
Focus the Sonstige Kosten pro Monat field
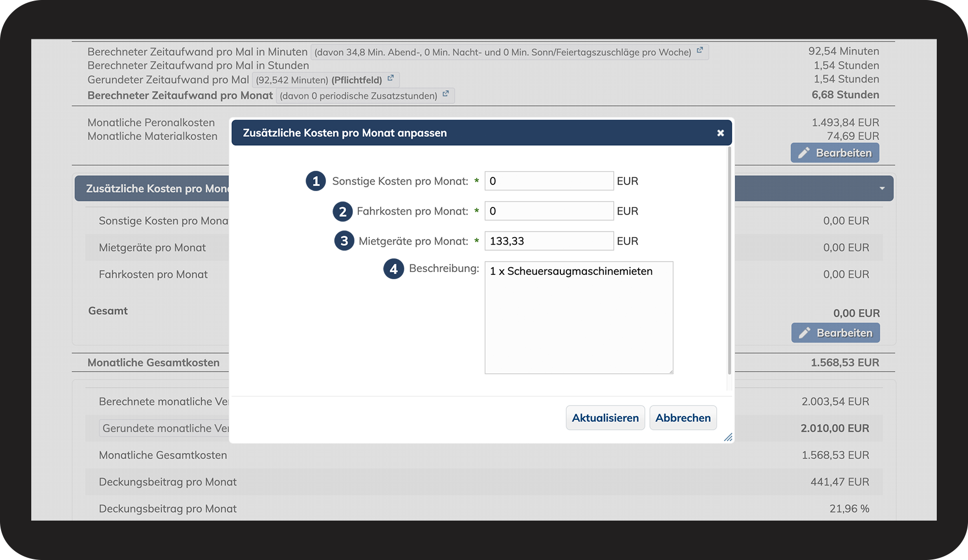549,181
